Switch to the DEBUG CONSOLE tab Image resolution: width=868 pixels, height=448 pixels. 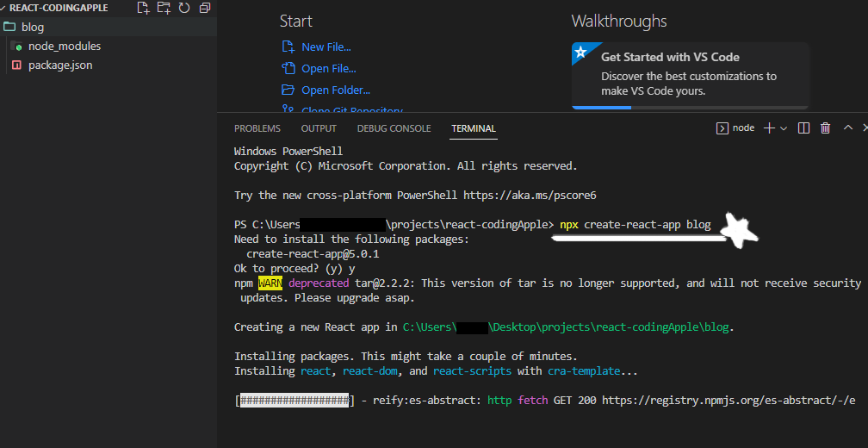pos(394,128)
